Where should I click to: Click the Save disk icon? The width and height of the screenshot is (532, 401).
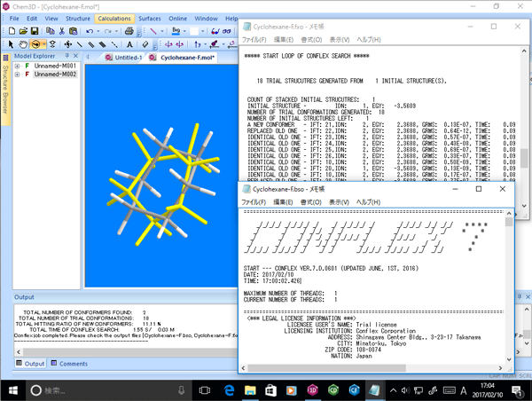(35, 31)
